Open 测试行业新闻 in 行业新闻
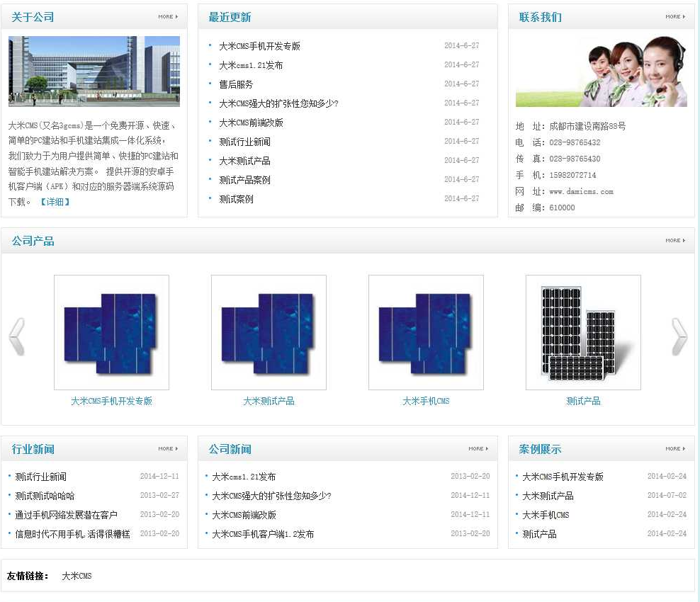 (39, 477)
